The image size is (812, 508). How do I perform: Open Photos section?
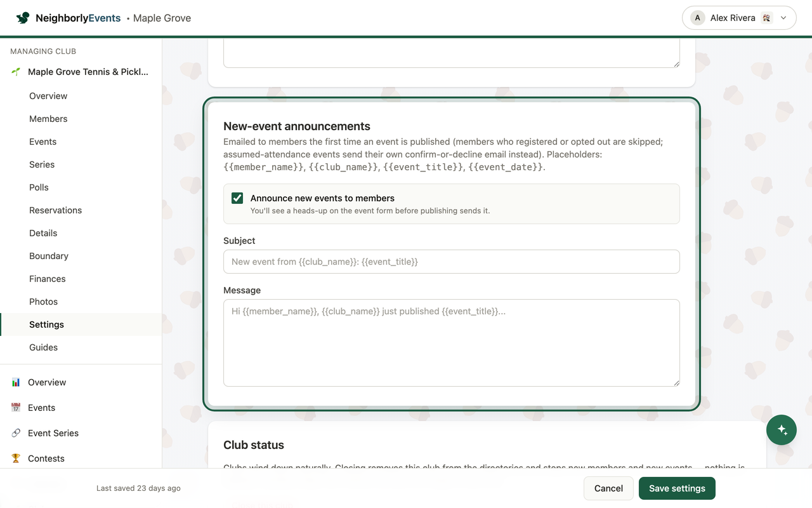pyautogui.click(x=43, y=302)
